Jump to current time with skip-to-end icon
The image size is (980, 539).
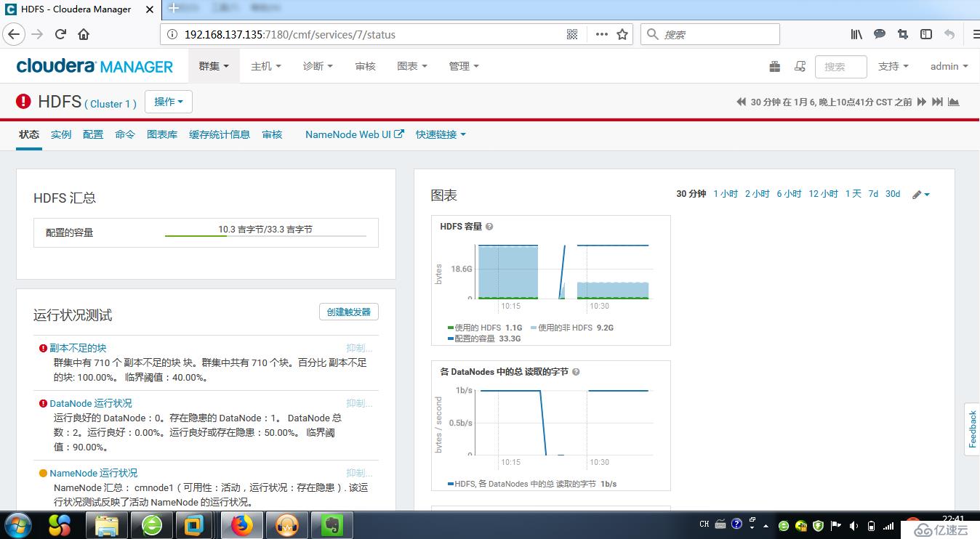pos(938,102)
